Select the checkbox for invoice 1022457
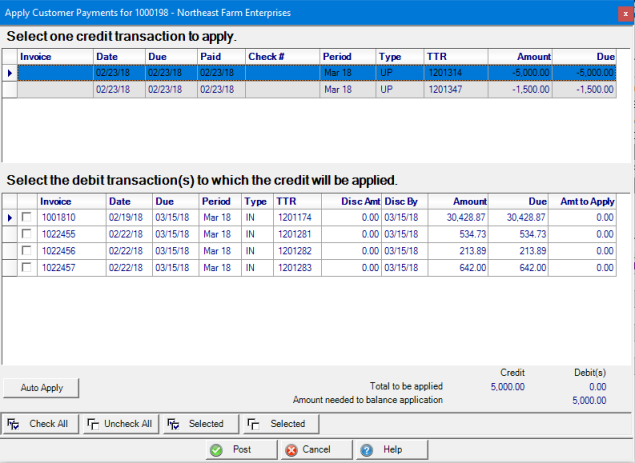 [x=26, y=268]
